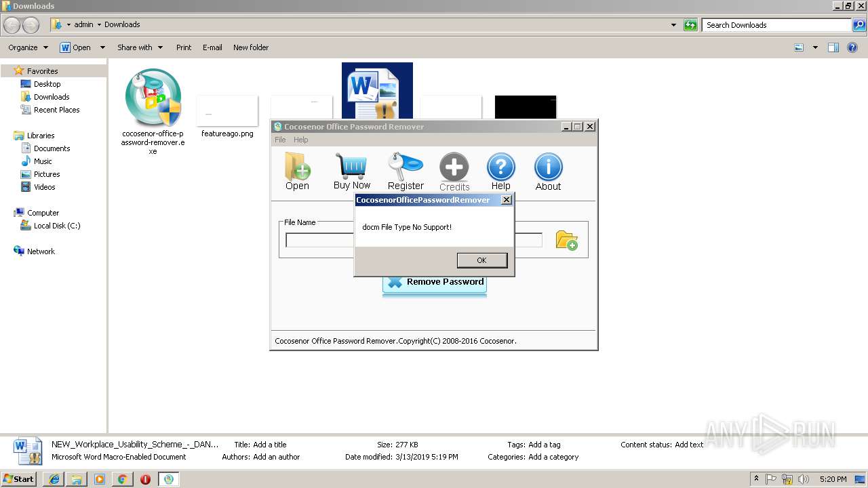Open the Music library
The image size is (868, 488).
tap(43, 161)
